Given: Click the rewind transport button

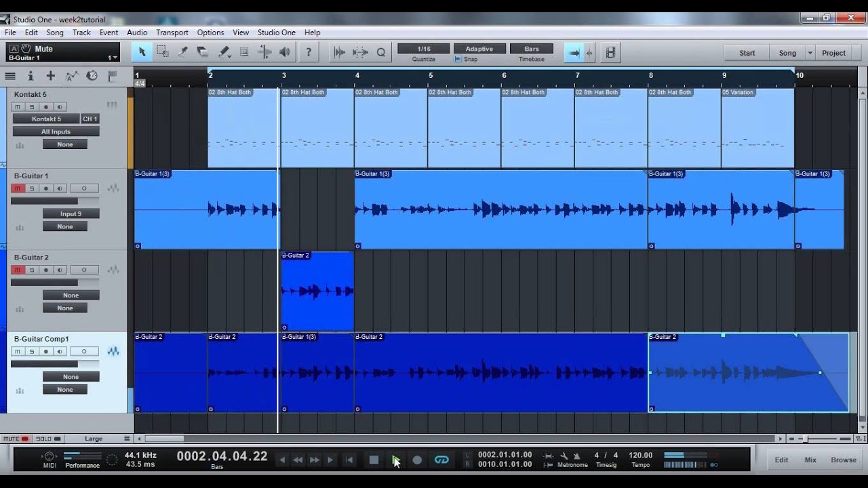Looking at the screenshot, I should point(298,460).
